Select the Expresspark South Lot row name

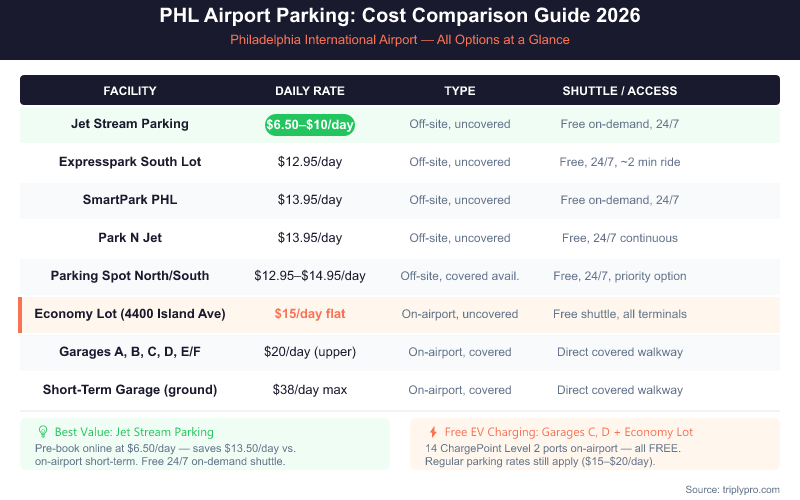130,162
